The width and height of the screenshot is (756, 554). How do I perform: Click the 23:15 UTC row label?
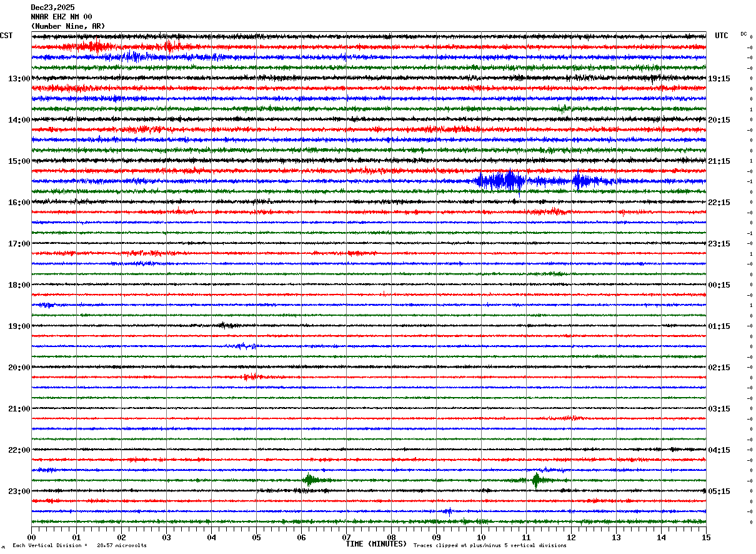(719, 244)
